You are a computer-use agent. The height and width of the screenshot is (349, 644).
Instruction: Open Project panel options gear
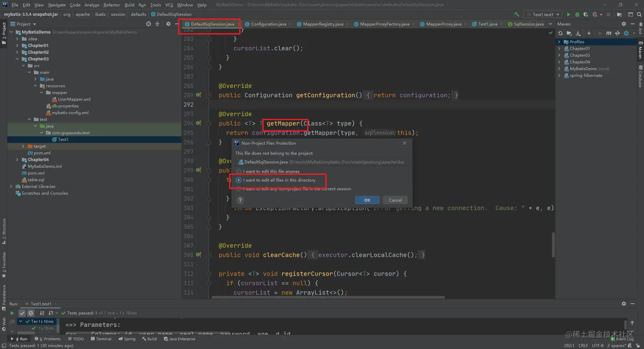[x=168, y=24]
